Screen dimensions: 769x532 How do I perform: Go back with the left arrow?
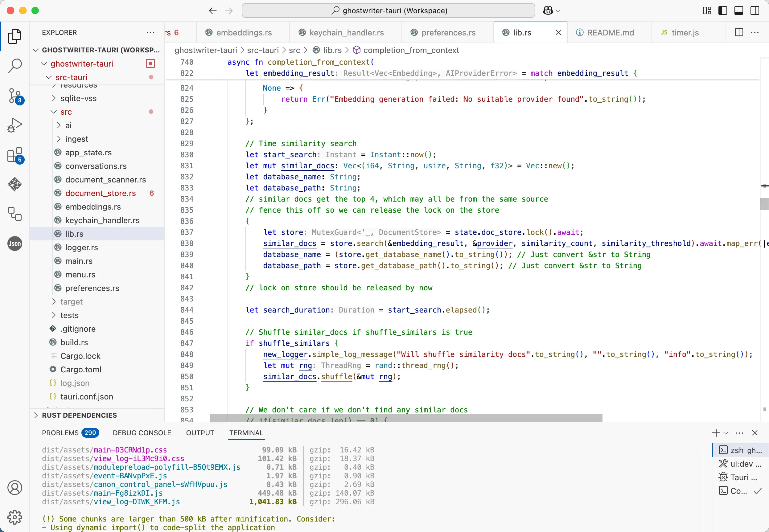point(213,11)
